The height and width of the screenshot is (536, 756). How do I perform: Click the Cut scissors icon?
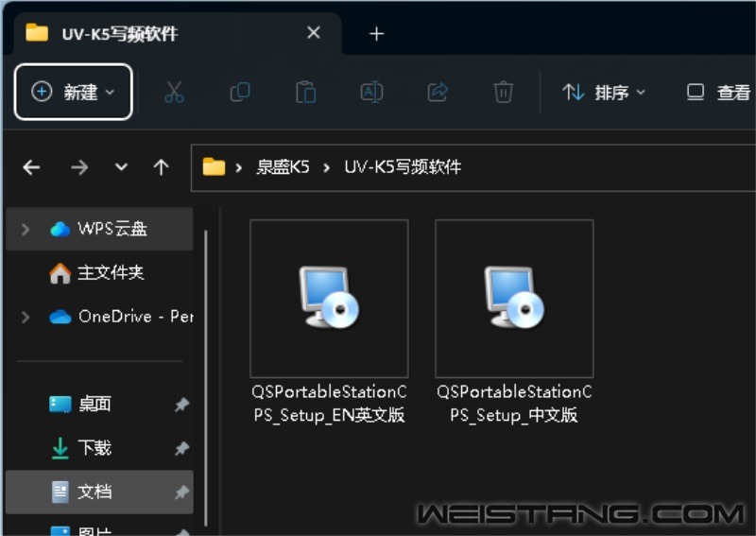(174, 92)
